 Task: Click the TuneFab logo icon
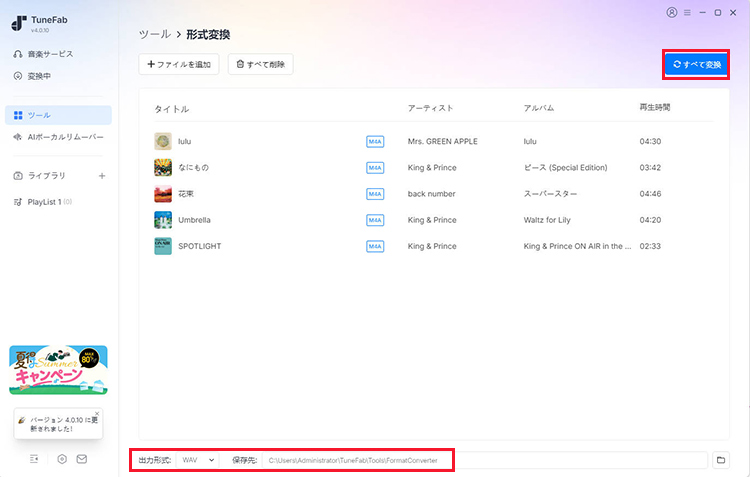point(19,23)
